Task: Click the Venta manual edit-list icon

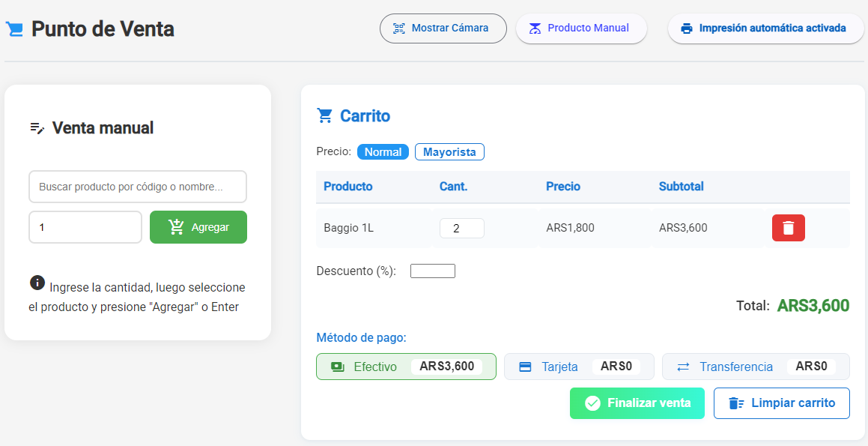Action: [x=37, y=128]
